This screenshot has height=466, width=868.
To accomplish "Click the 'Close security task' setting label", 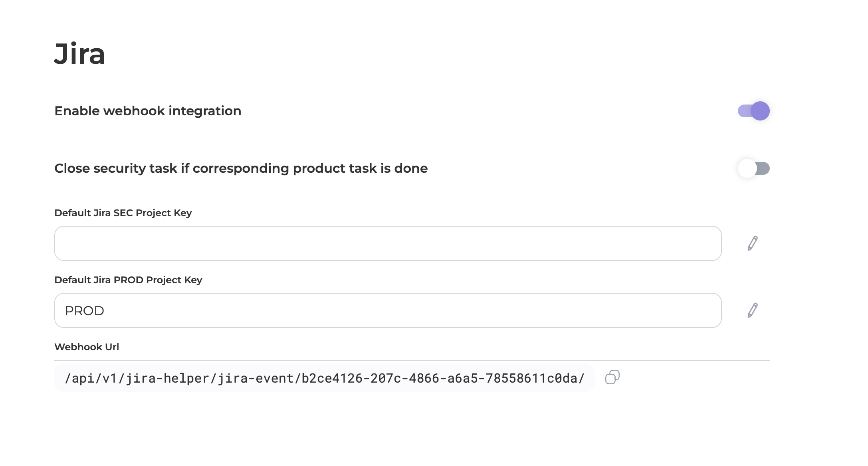I will pyautogui.click(x=241, y=168).
